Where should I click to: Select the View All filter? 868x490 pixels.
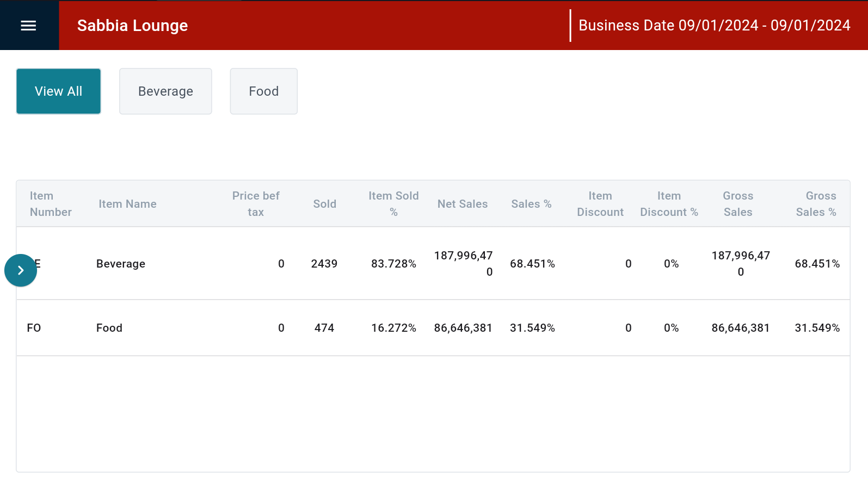58,91
